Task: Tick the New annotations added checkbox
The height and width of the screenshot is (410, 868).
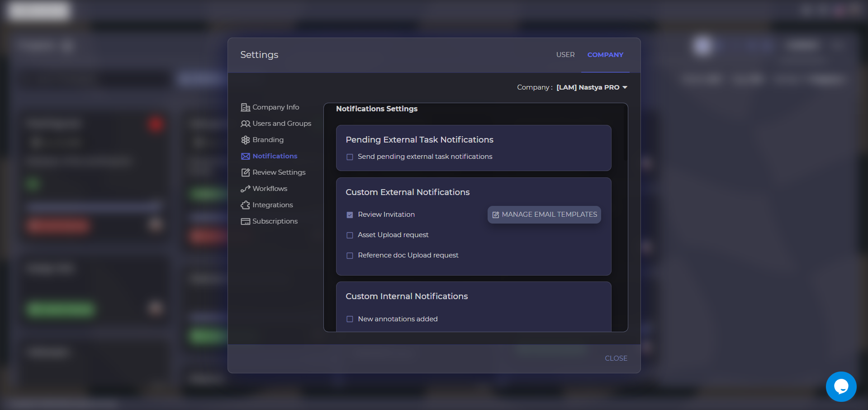Action: click(x=350, y=319)
